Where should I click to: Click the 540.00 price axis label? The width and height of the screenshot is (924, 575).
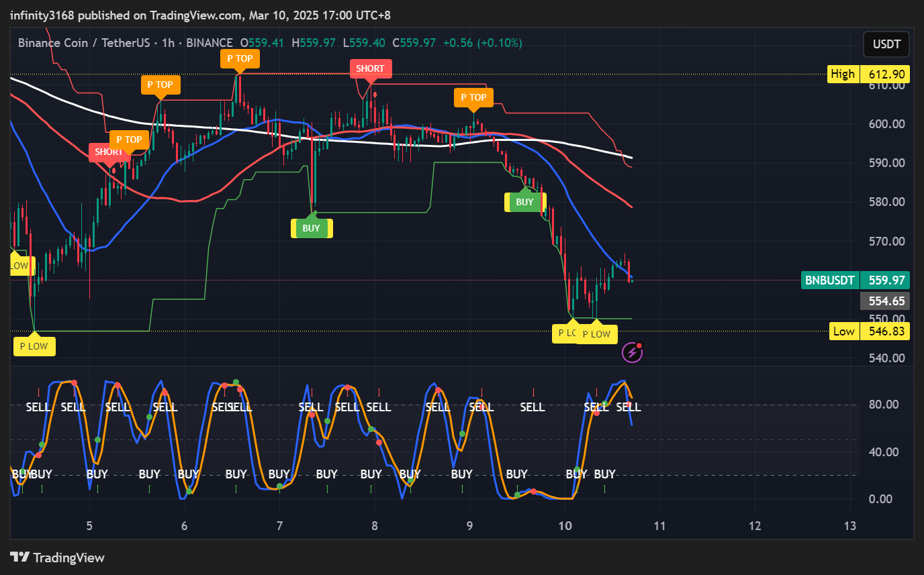pyautogui.click(x=888, y=358)
